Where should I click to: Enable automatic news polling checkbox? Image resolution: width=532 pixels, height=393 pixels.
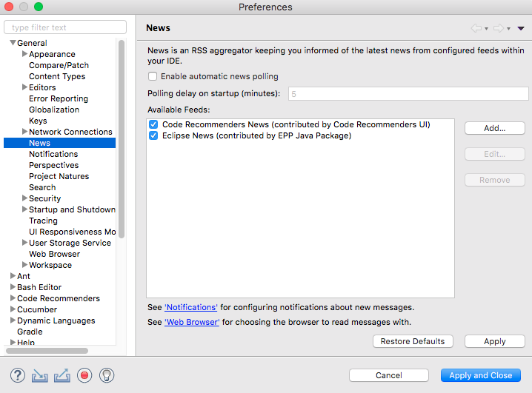click(x=153, y=76)
